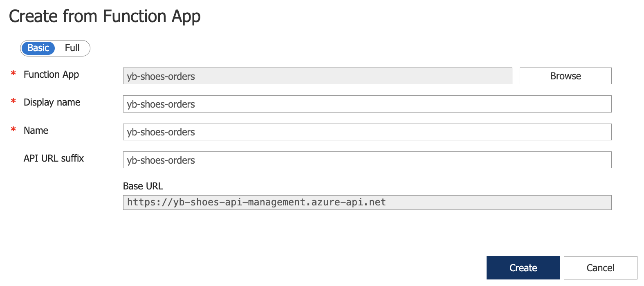Switch to the Full view toggle
This screenshot has height=286, width=644.
click(x=72, y=48)
